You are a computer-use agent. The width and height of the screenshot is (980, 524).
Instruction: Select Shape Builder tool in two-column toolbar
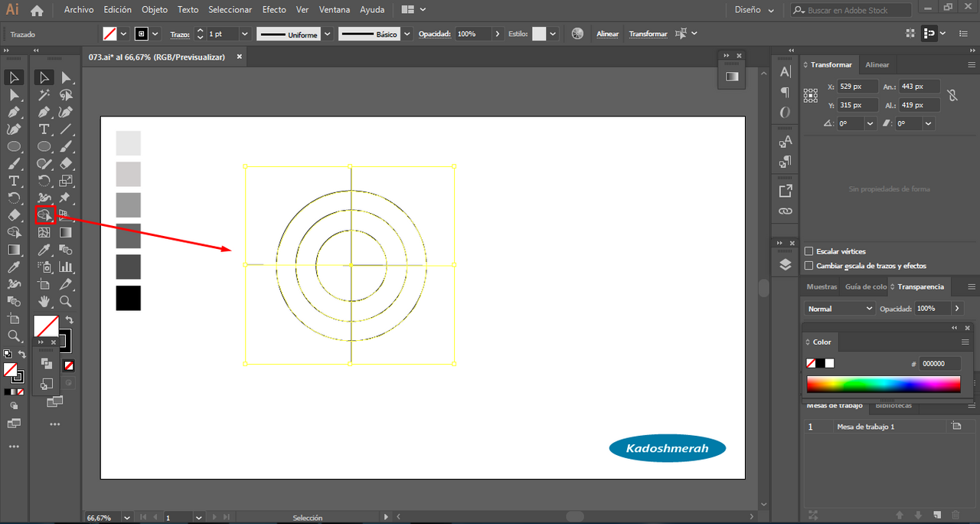pyautogui.click(x=44, y=215)
